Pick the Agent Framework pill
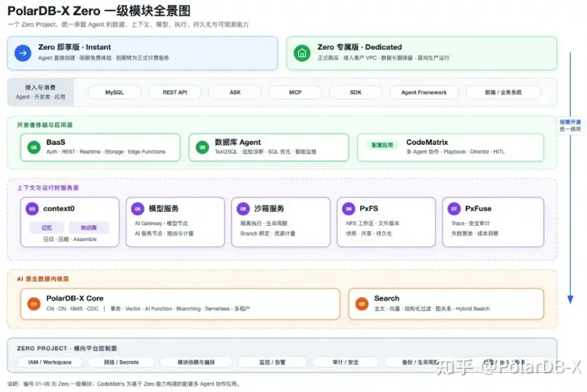Image resolution: width=587 pixels, height=392 pixels. coord(424,92)
